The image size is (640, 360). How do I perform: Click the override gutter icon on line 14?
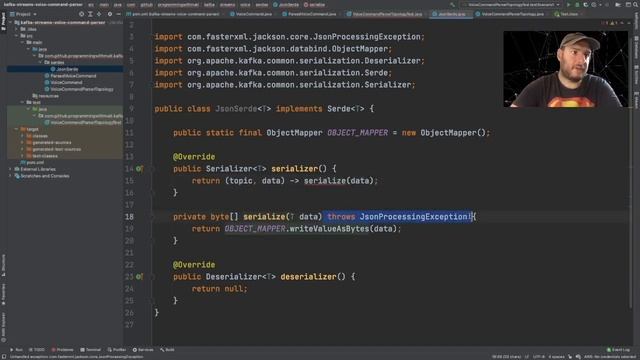coord(139,169)
